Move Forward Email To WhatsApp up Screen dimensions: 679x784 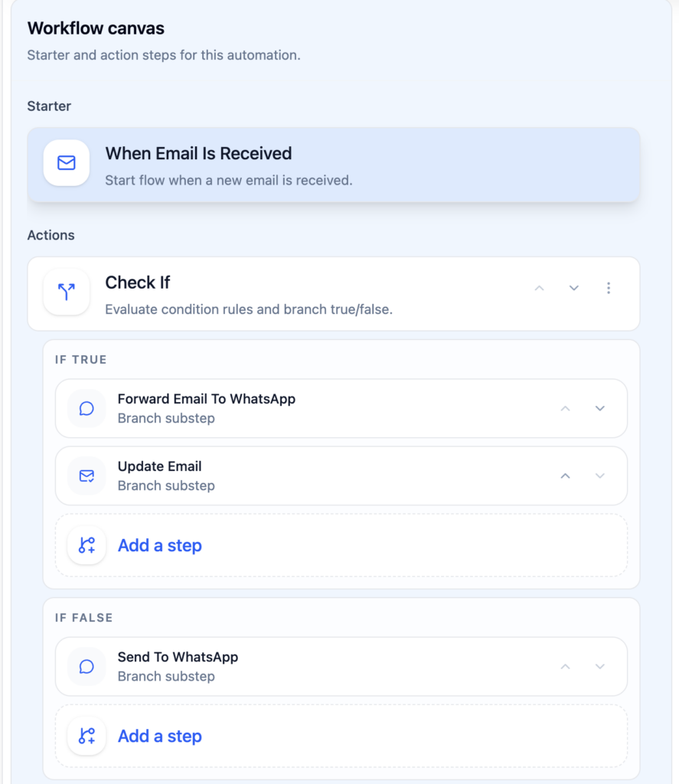(x=565, y=408)
